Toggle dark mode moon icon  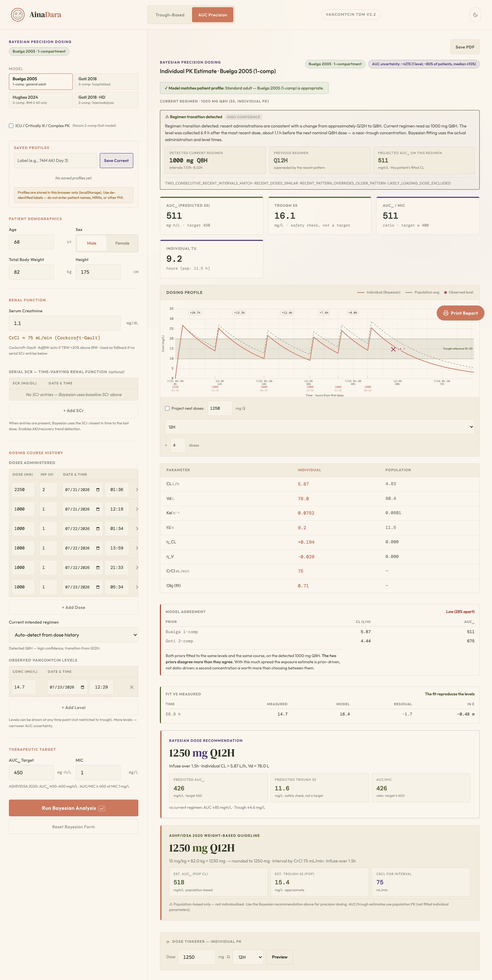[x=475, y=15]
